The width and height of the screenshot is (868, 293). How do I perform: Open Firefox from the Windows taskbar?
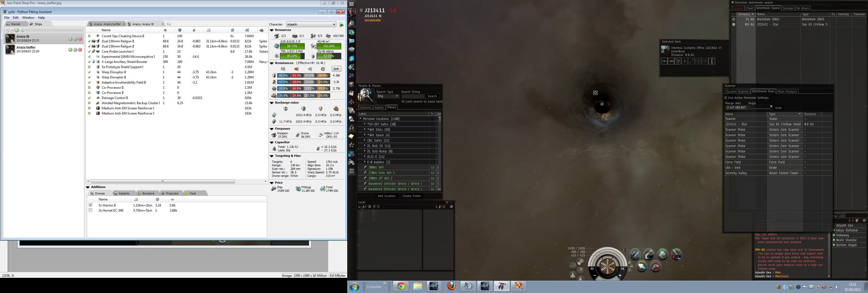point(451,286)
